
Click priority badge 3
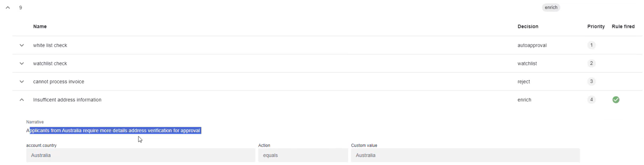[592, 81]
